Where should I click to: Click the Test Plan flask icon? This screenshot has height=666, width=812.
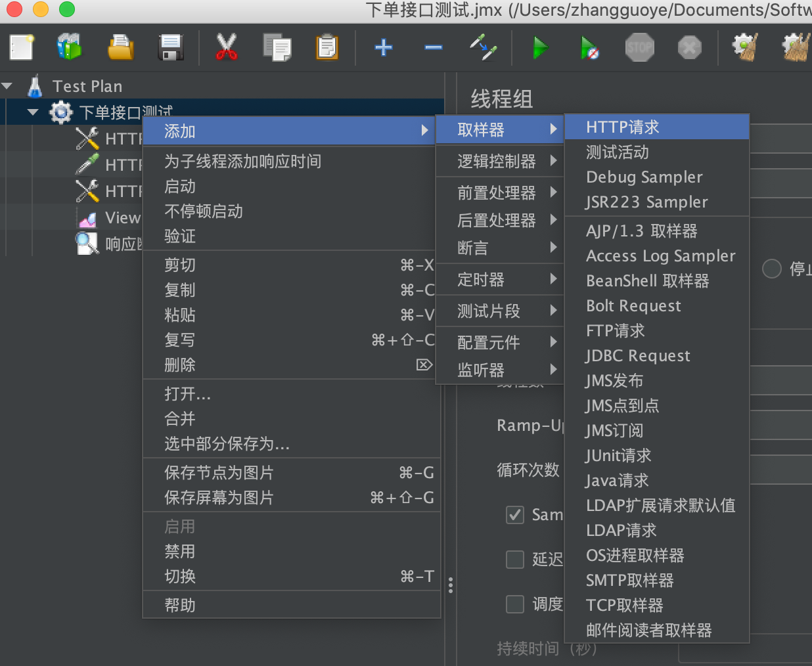pyautogui.click(x=35, y=86)
